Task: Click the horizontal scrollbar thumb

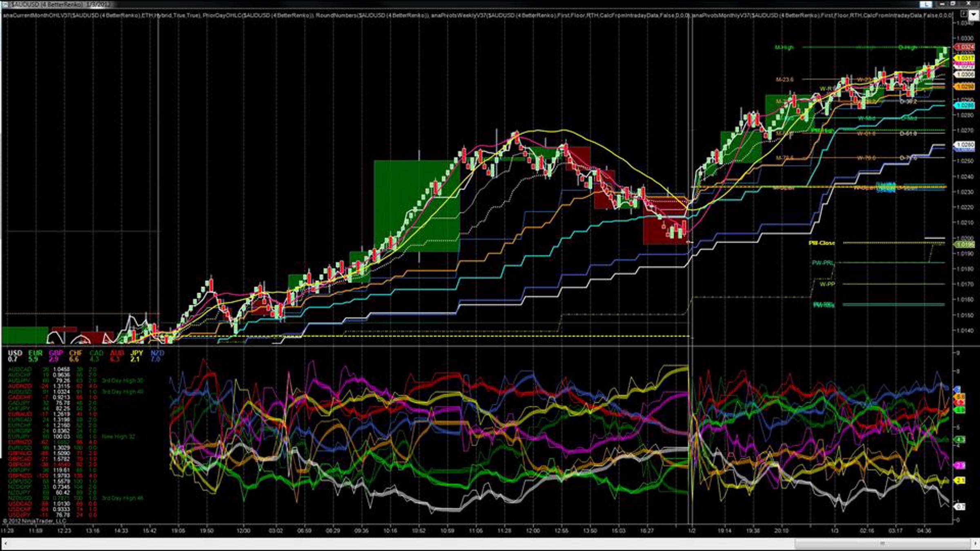Action: [x=882, y=544]
